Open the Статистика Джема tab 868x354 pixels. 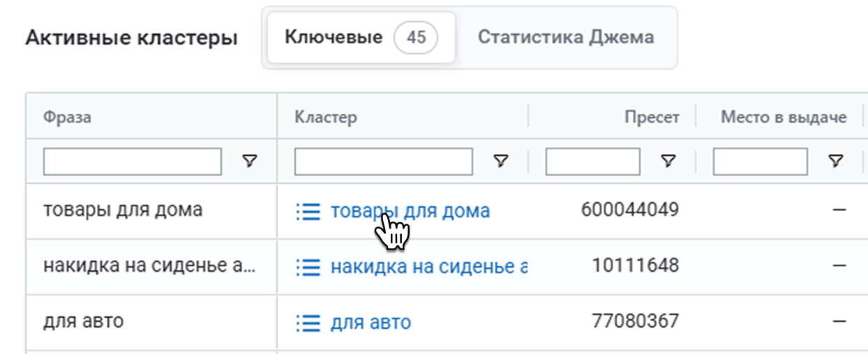point(566,38)
